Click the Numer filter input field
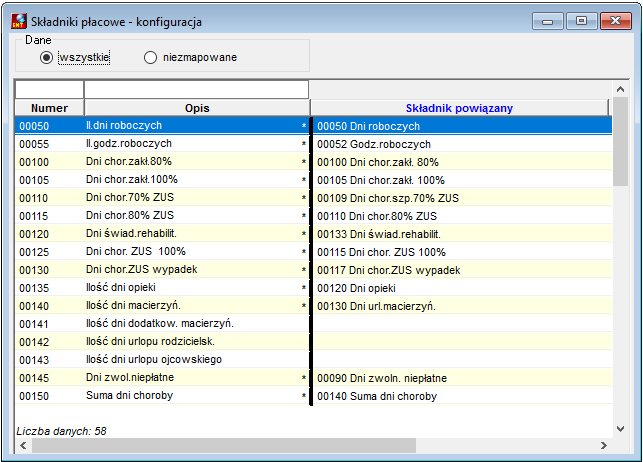Image resolution: width=643 pixels, height=462 pixels. tap(49, 89)
